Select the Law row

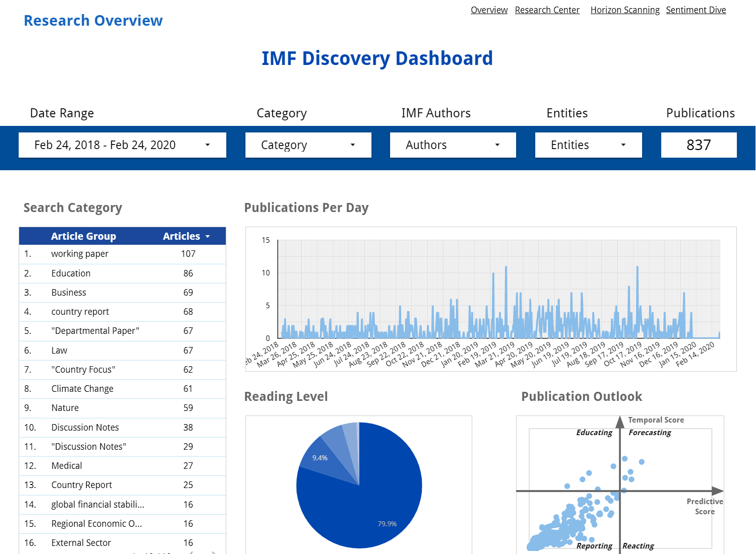[x=122, y=351]
